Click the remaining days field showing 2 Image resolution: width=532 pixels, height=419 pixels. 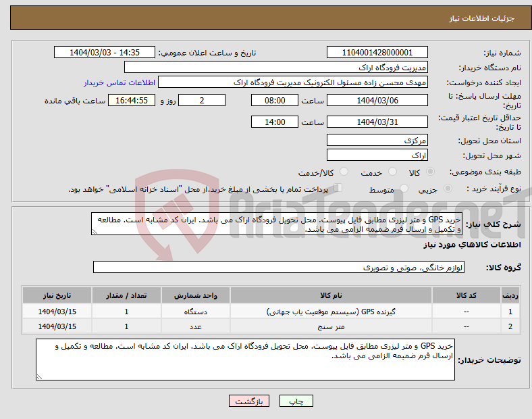202,100
